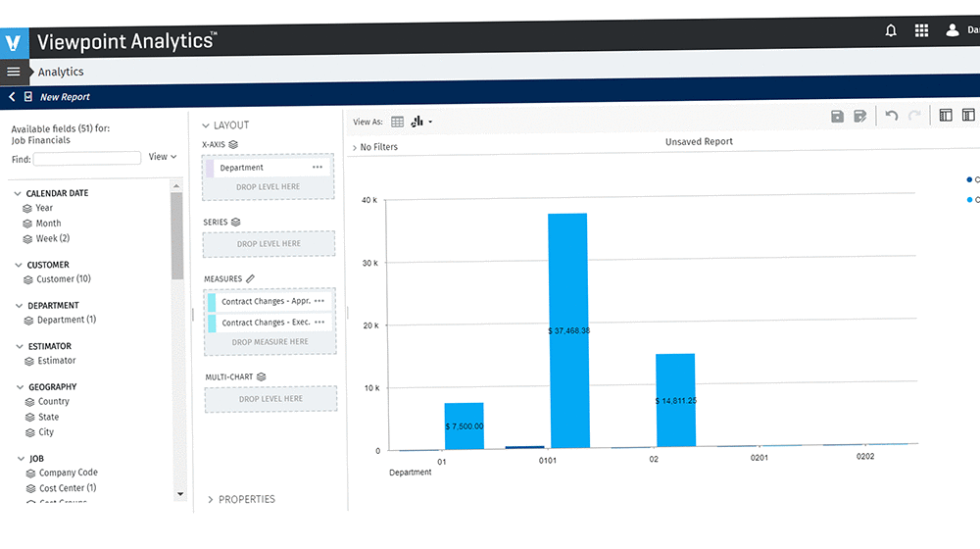Open the View dropdown
This screenshot has width=980, height=549.
pyautogui.click(x=163, y=156)
